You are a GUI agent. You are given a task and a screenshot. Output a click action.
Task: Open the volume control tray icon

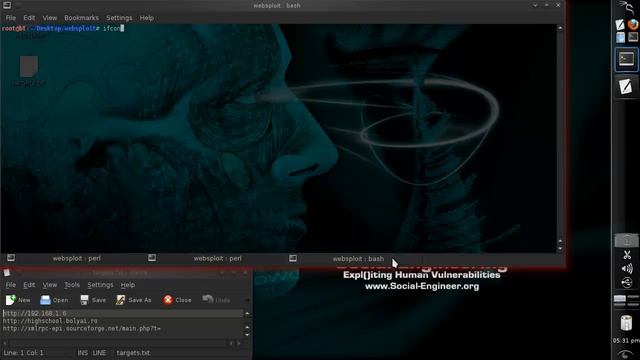pyautogui.click(x=627, y=269)
